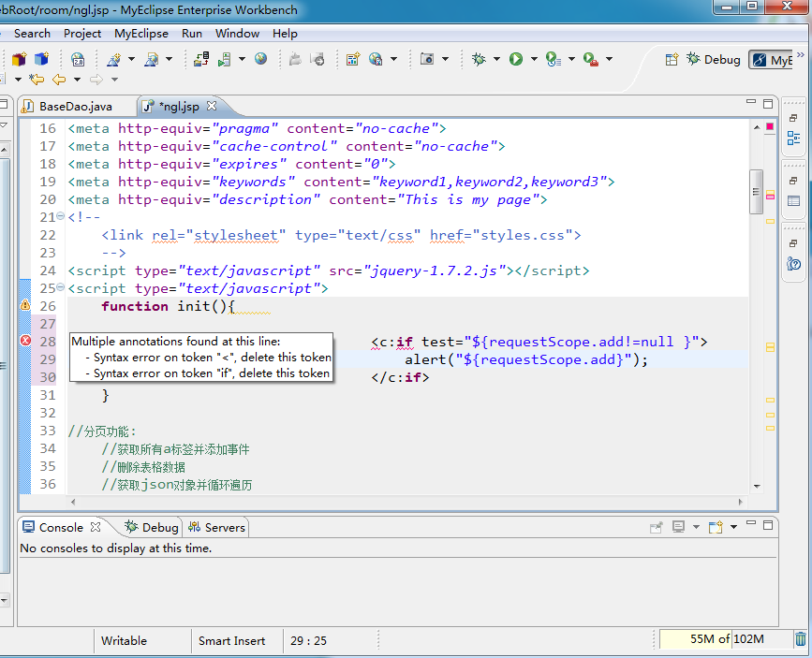The image size is (812, 658).
Task: Open the Back history dropdown arrow
Action: (x=77, y=80)
